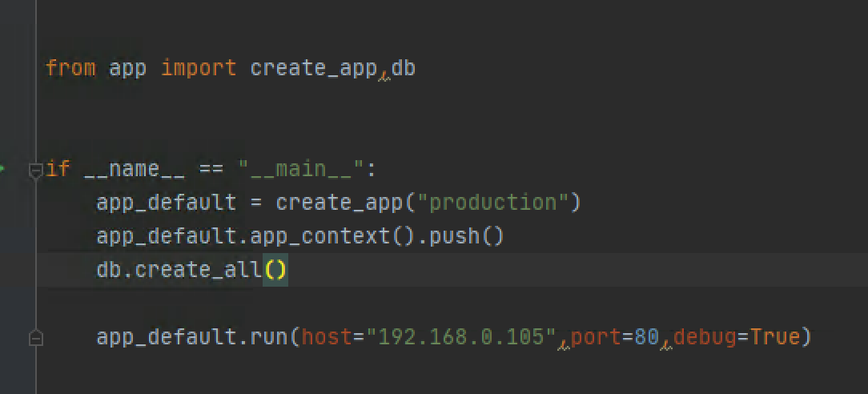
Task: Click the fold end marker beside app_default.run
Action: [35, 339]
